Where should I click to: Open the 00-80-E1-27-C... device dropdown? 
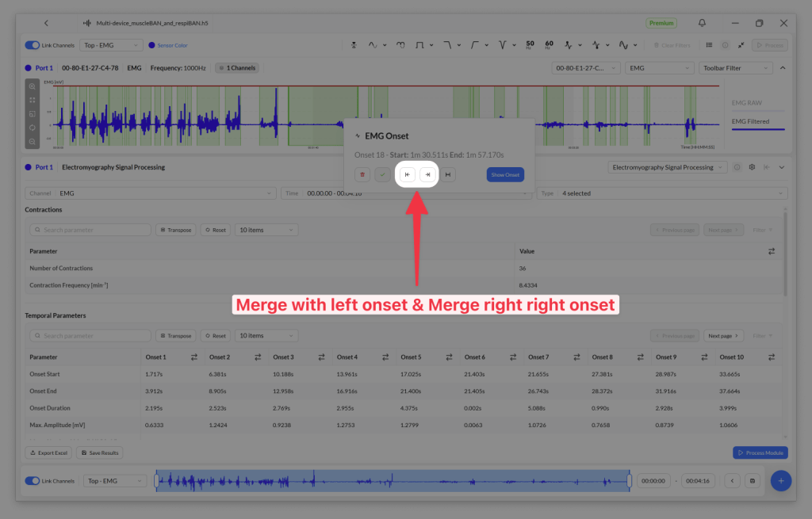pos(586,68)
